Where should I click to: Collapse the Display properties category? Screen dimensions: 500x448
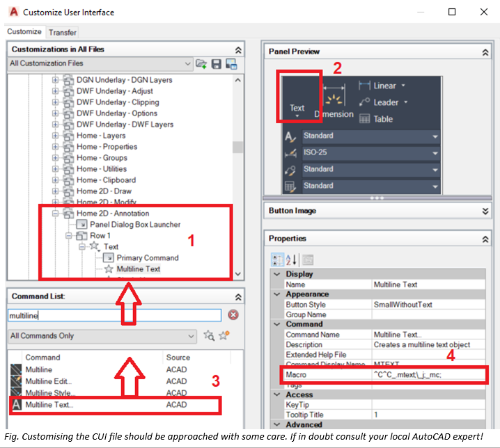click(x=277, y=274)
